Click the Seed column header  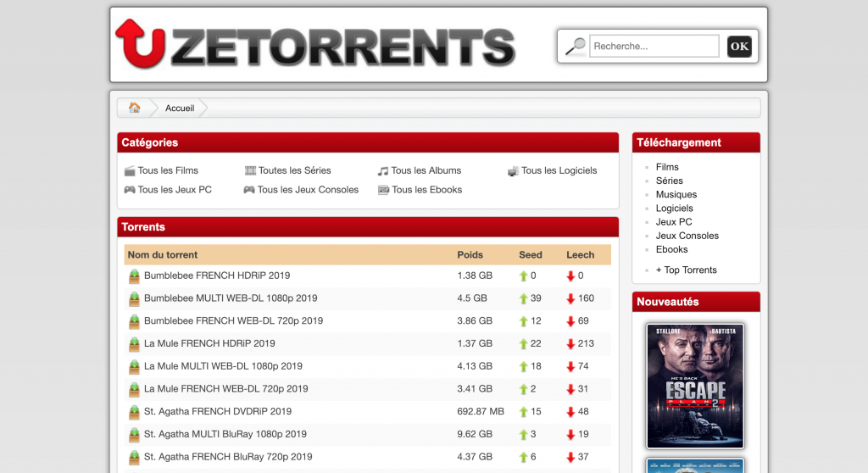tap(531, 255)
